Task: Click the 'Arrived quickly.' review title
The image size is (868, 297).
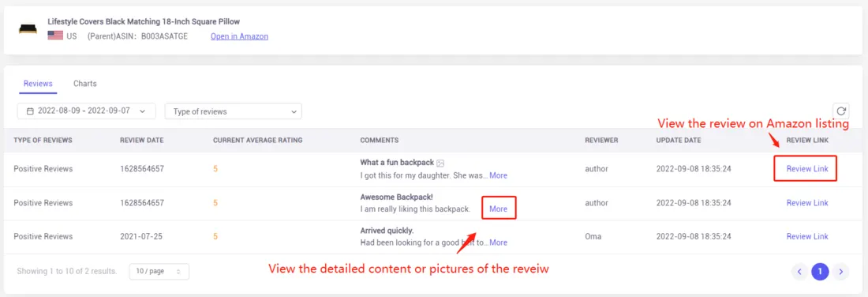Action: [x=387, y=230]
